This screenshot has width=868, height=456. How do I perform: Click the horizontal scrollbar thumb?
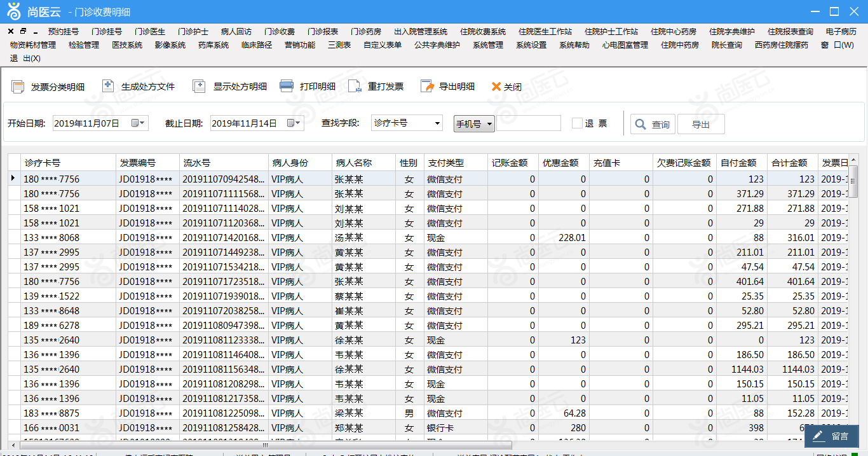point(266,445)
